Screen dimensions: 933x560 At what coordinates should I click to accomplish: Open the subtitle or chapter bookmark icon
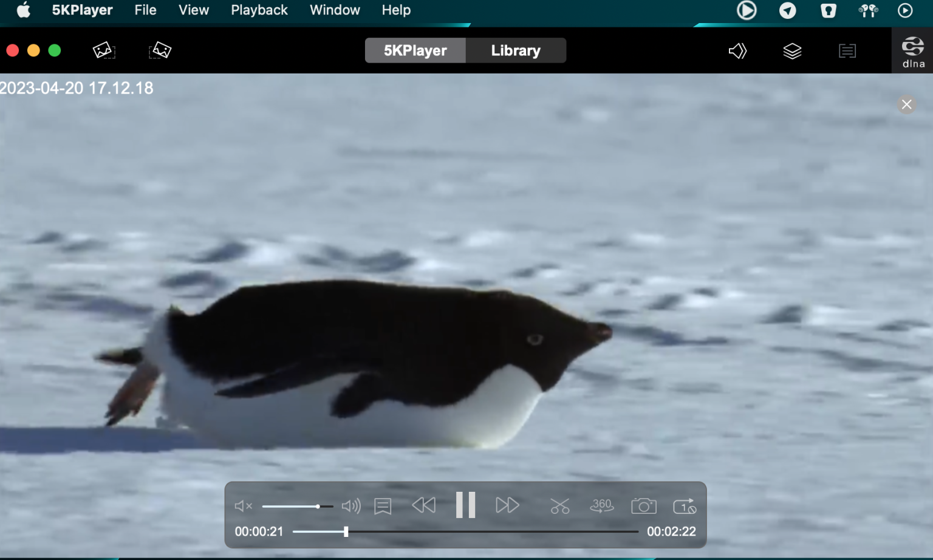tap(383, 506)
